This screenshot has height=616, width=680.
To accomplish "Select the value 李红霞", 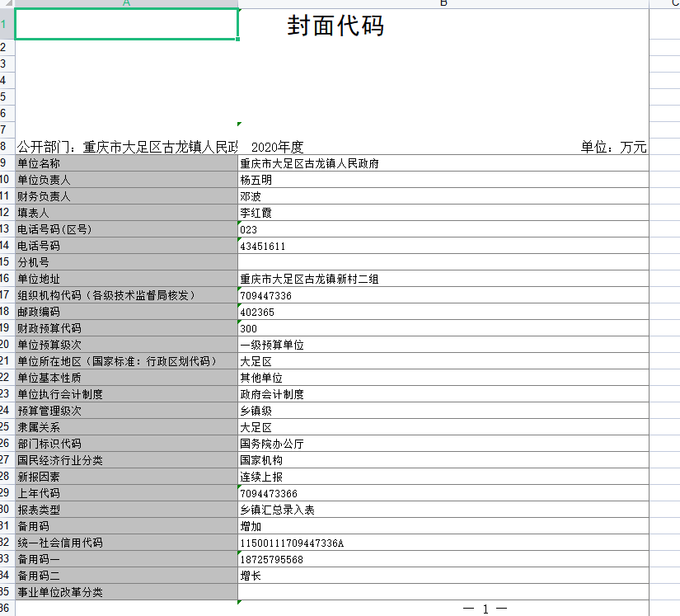I will [443, 213].
